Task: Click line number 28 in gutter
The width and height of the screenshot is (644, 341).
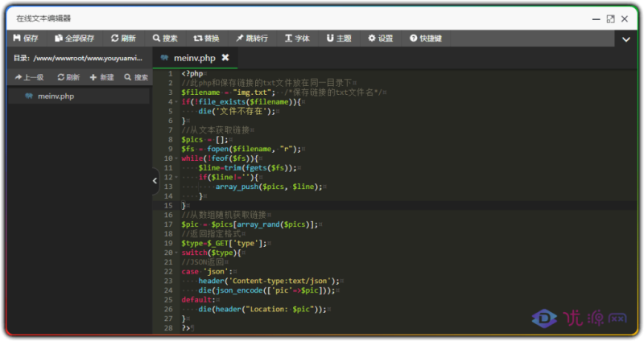Action: [x=168, y=328]
